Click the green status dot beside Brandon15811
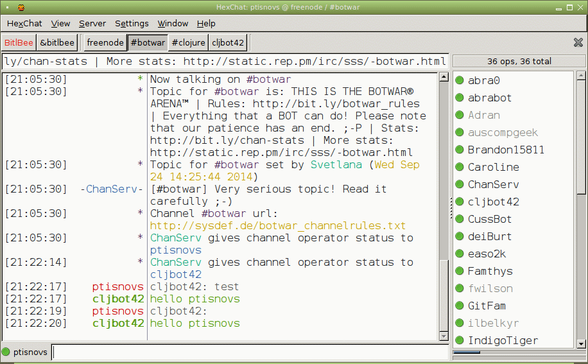This screenshot has width=588, height=364. point(460,149)
